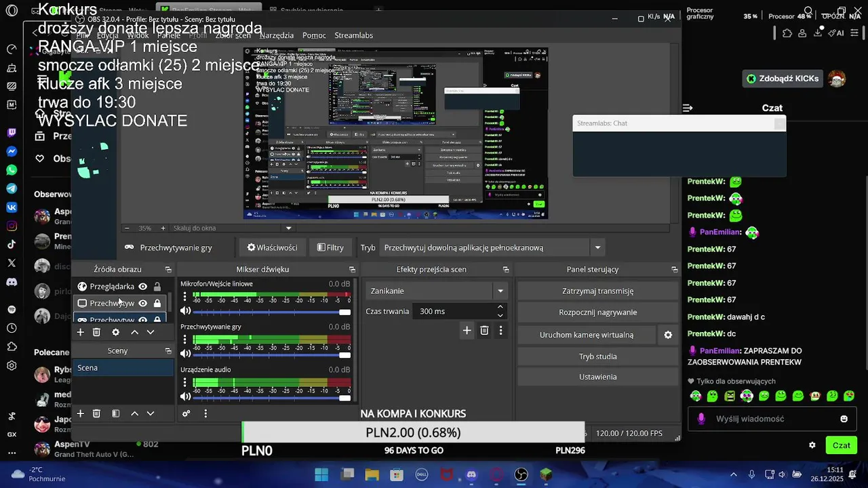This screenshot has height=488, width=868.
Task: Add a new source in Źródła obrazu
Action: click(80, 332)
